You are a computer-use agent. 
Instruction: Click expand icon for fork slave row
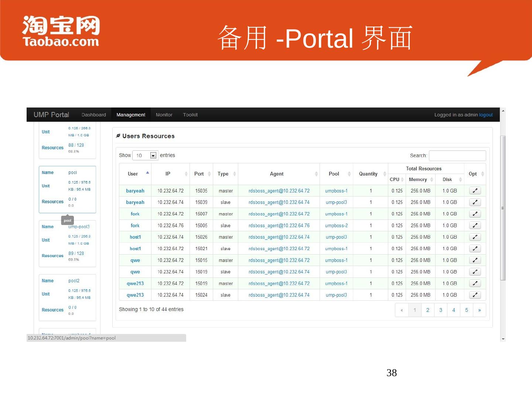coord(475,226)
